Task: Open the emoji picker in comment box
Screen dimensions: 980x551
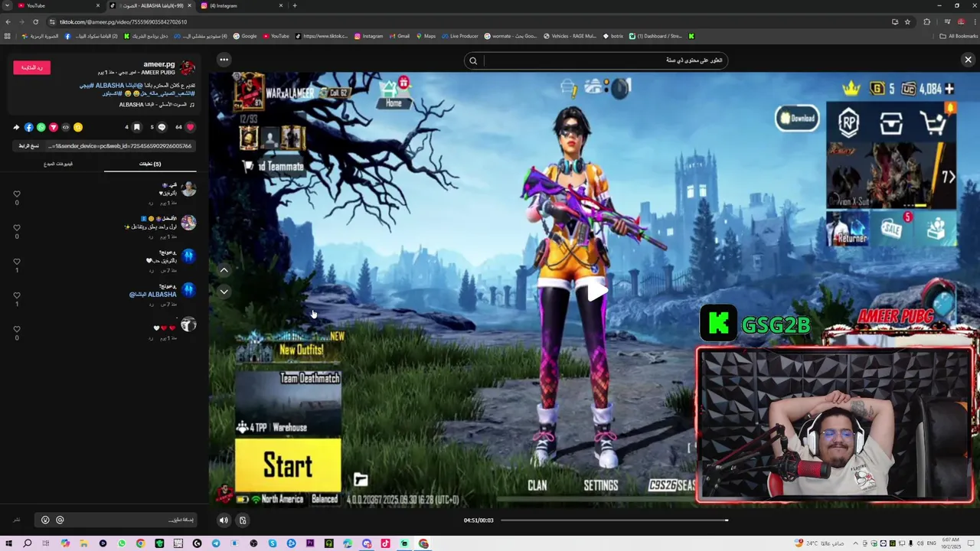Action: (x=45, y=520)
